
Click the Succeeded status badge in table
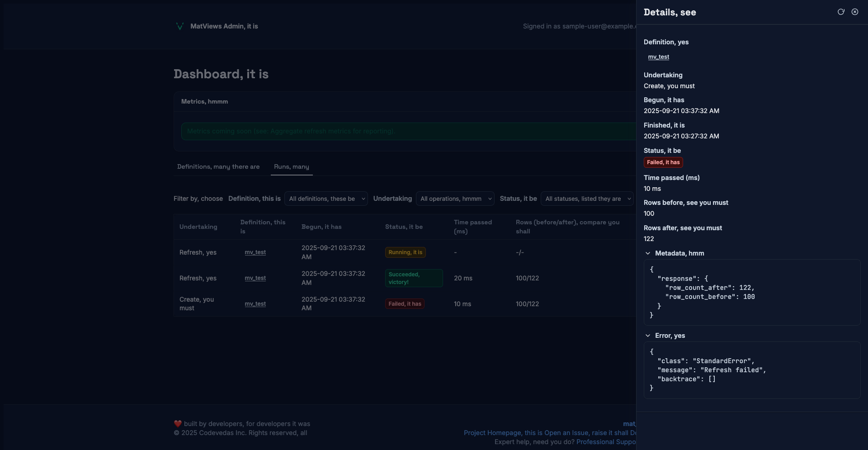pyautogui.click(x=413, y=278)
